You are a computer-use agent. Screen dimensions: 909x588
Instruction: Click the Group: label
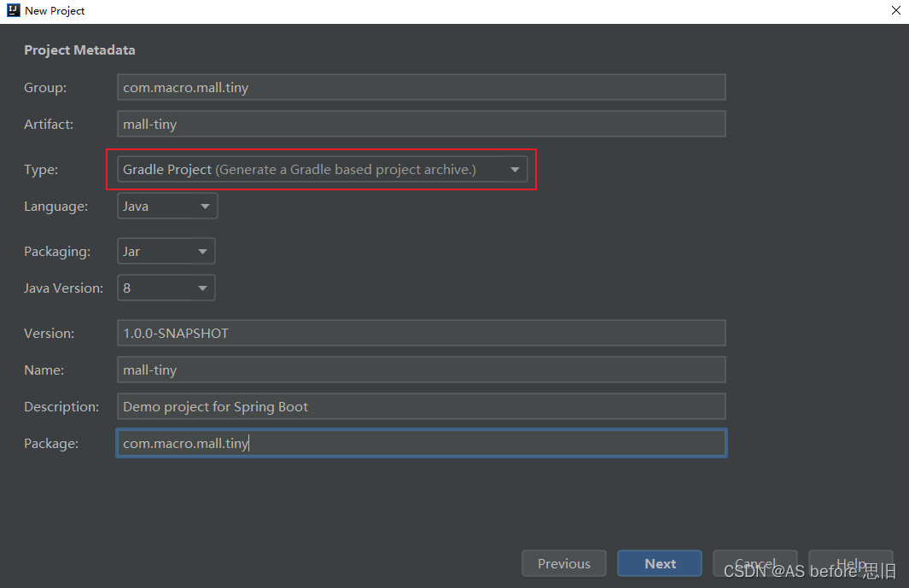point(45,88)
